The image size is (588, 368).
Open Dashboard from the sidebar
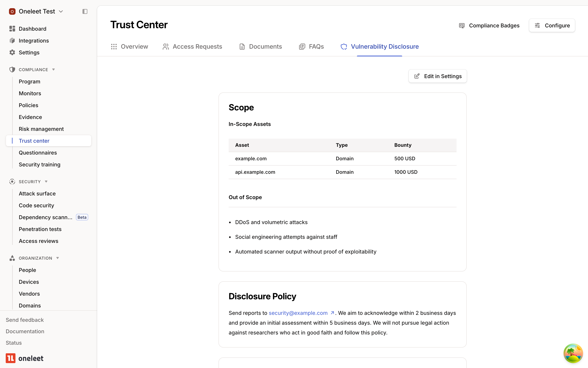click(x=32, y=29)
